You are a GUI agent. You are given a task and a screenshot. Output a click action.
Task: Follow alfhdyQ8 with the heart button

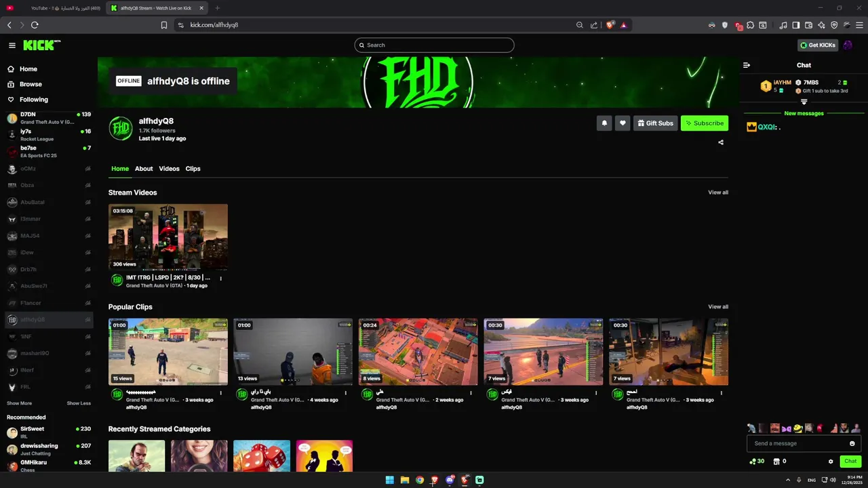click(623, 123)
